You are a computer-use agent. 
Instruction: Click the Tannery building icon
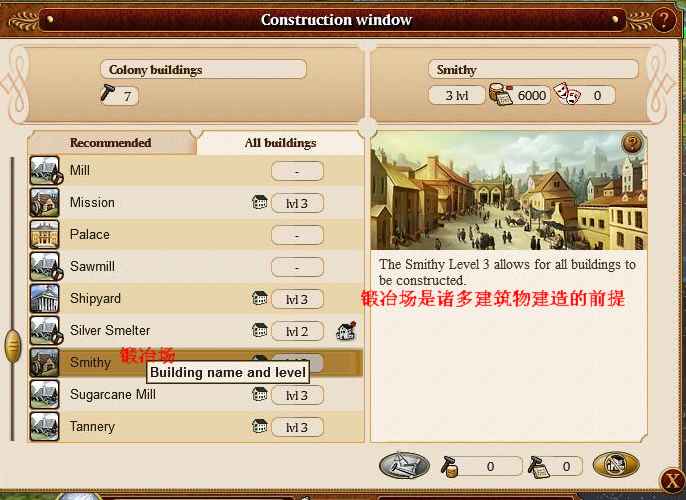pyautogui.click(x=45, y=427)
